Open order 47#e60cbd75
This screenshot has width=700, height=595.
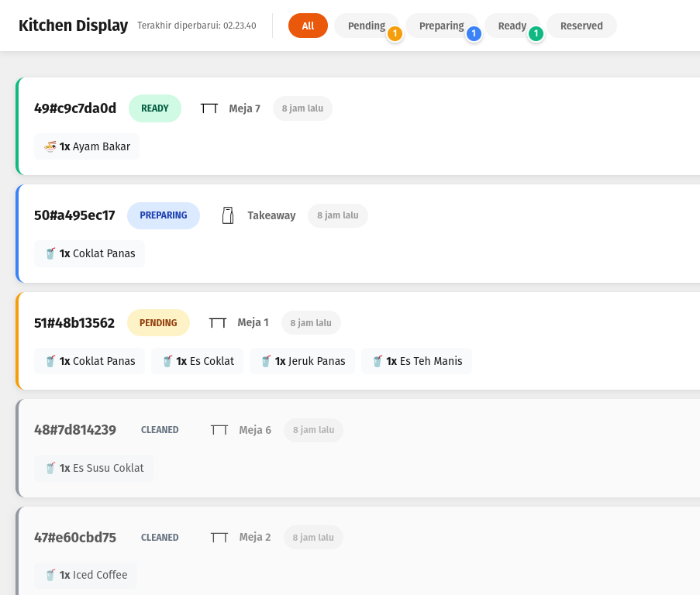click(x=75, y=538)
